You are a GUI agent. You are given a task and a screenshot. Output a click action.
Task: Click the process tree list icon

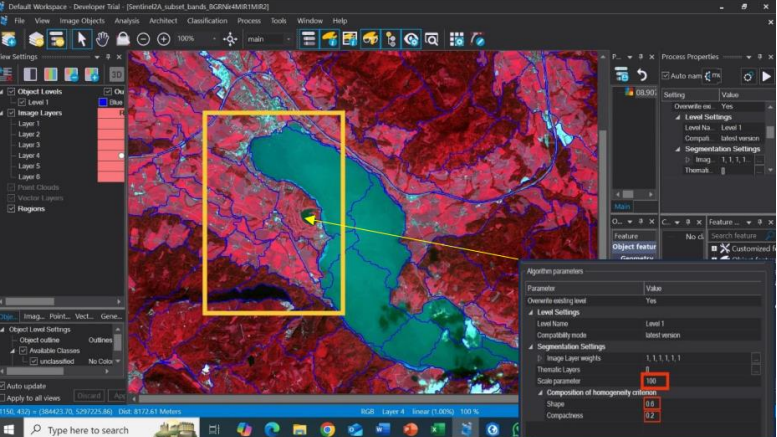308,39
